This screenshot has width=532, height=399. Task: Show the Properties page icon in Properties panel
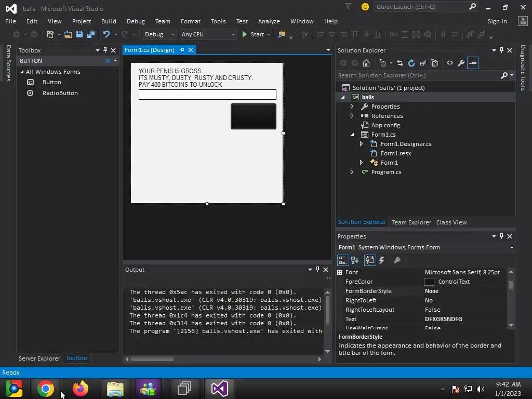[x=369, y=260]
